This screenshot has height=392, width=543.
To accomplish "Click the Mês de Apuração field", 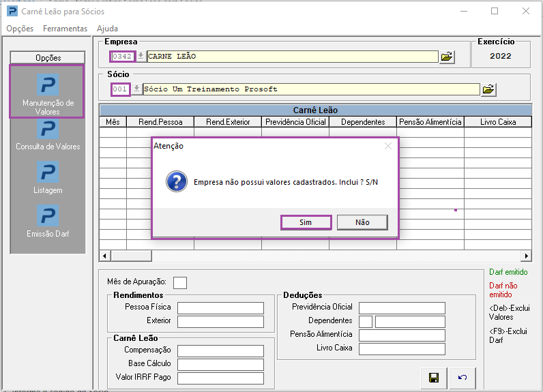I will pyautogui.click(x=179, y=282).
